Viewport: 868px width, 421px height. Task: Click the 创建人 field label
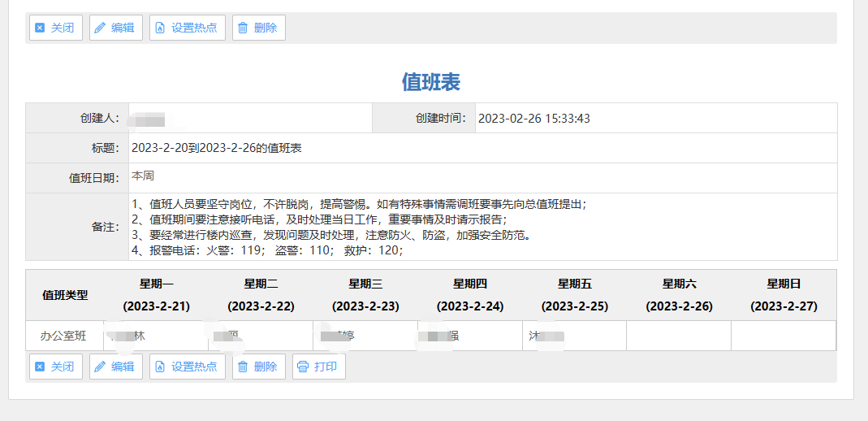click(x=100, y=118)
